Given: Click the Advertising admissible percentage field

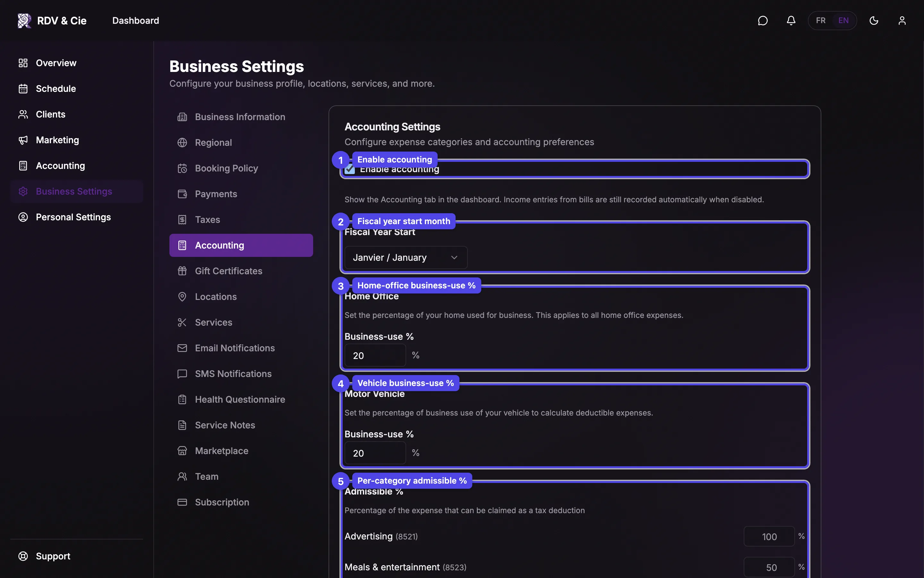Looking at the screenshot, I should [x=769, y=537].
